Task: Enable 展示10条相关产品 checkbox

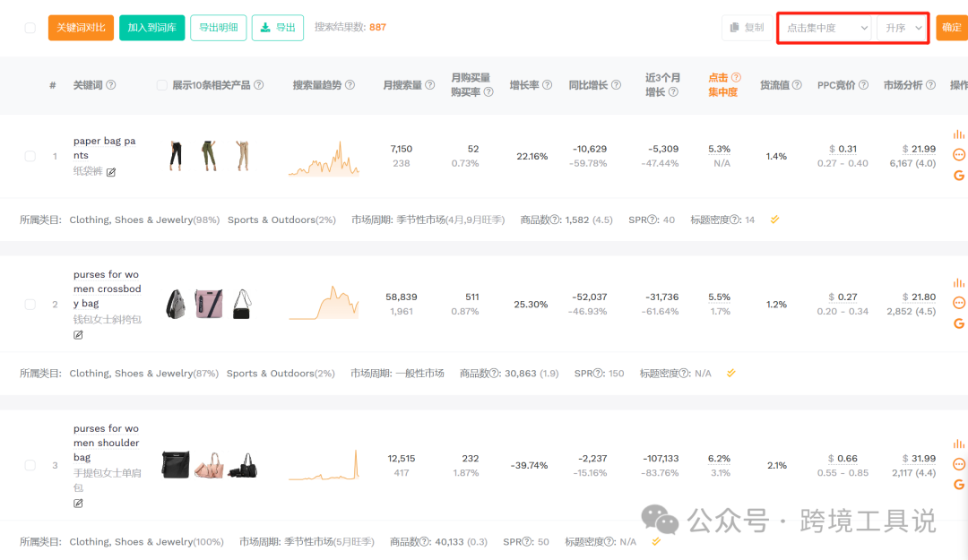Action: coord(161,85)
